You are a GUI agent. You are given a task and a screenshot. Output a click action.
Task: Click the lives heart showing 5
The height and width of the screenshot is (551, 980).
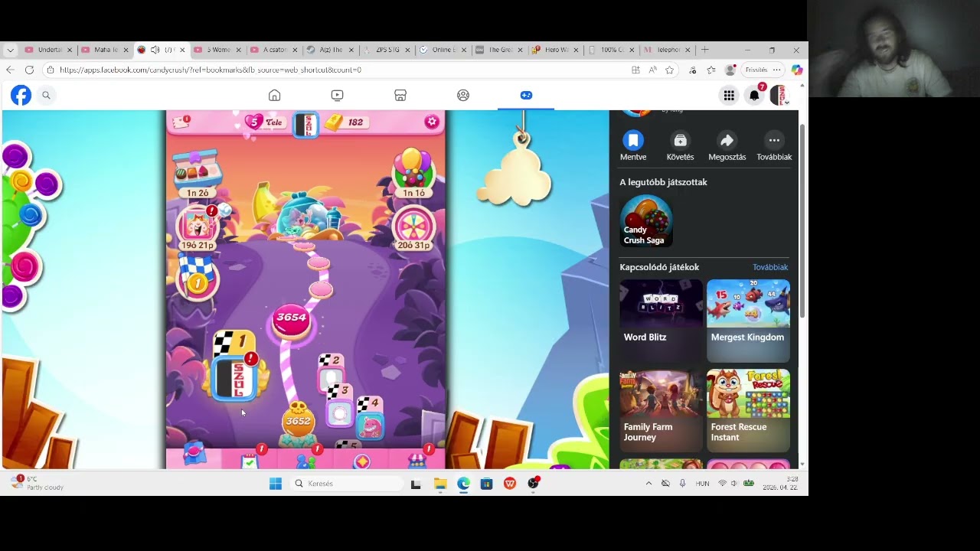coord(254,122)
